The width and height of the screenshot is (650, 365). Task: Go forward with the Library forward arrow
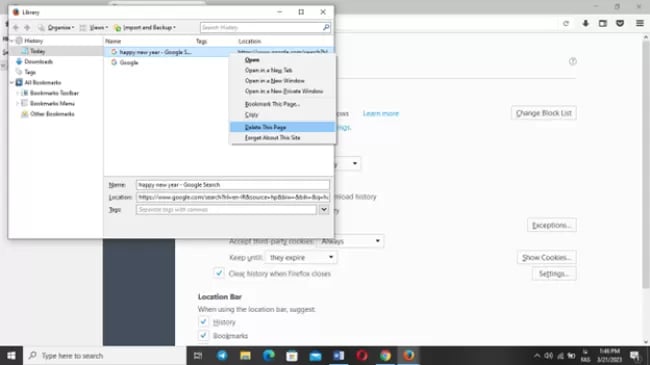[27, 27]
